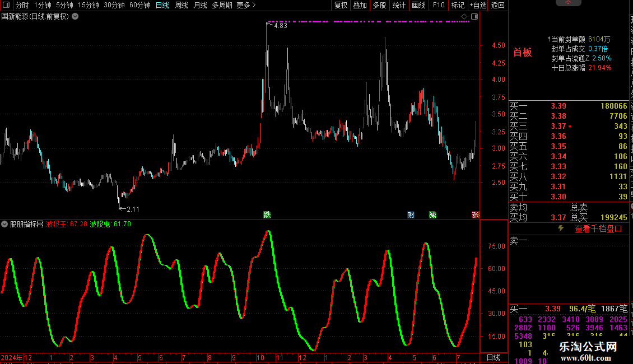Select the 30分钟 period tab
The image size is (633, 364).
click(x=114, y=5)
